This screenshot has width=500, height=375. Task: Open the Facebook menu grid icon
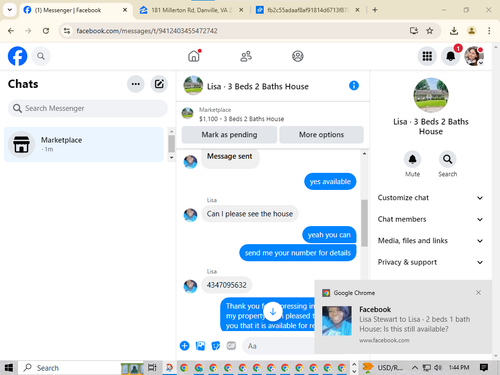click(427, 56)
